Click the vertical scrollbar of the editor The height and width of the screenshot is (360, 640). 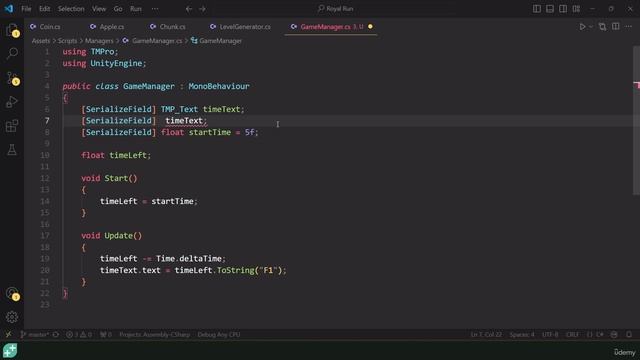point(636,120)
